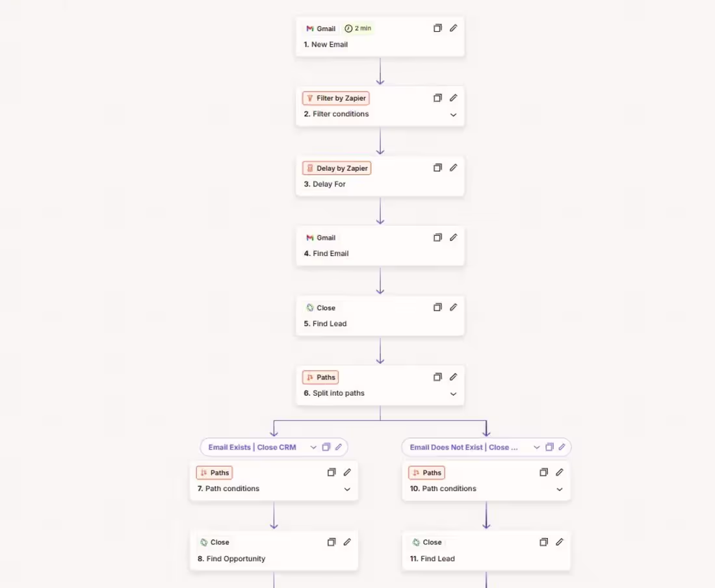Viewport: 715px width, 588px height.
Task: Duplicate the Find Email step
Action: coord(437,238)
